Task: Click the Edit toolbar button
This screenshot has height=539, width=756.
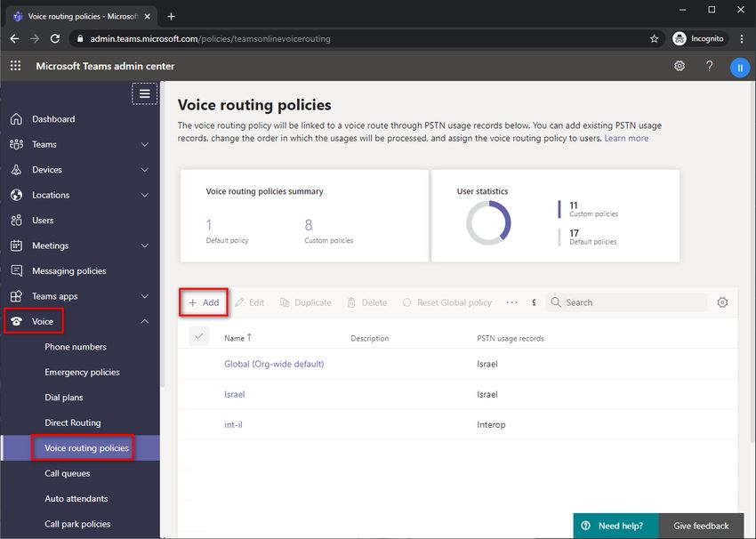Action: [249, 302]
